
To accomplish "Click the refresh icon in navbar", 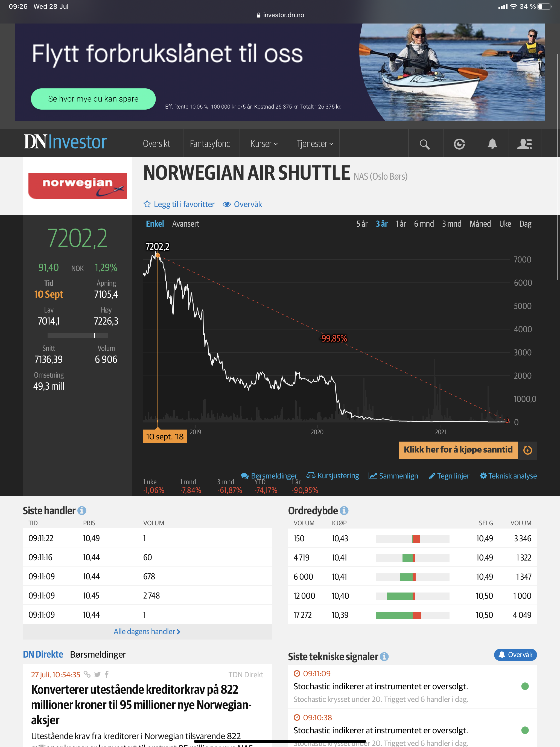I will (x=459, y=144).
